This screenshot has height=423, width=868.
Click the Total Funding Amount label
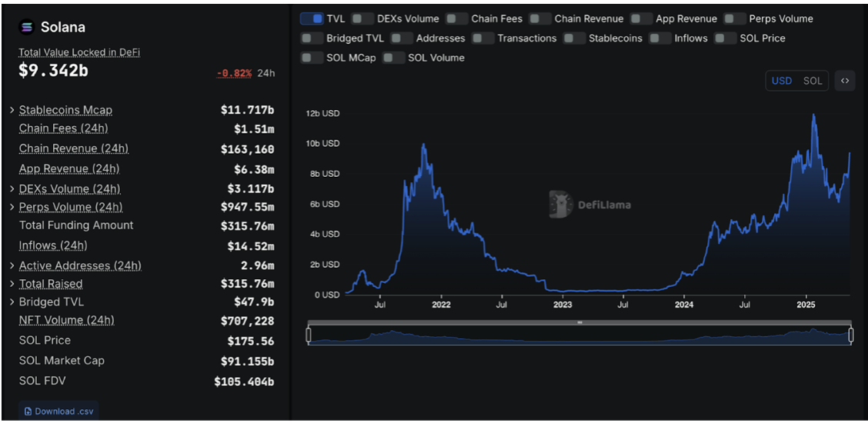[x=76, y=225]
